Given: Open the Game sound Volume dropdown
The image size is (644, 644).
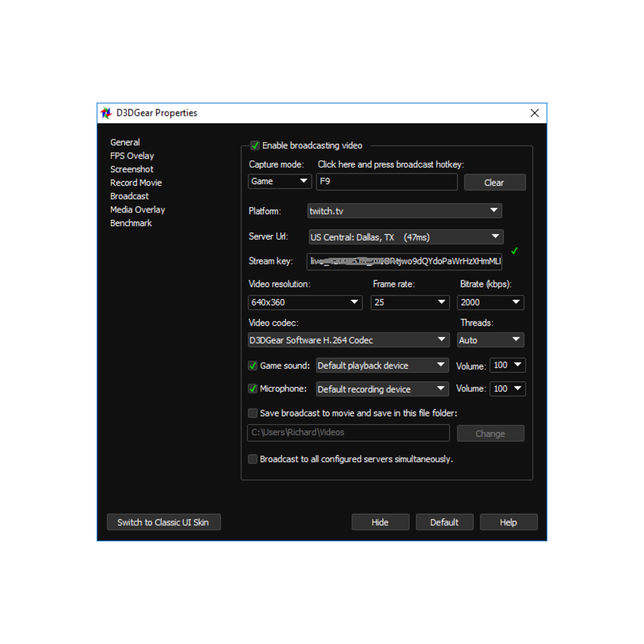Looking at the screenshot, I should point(507,365).
